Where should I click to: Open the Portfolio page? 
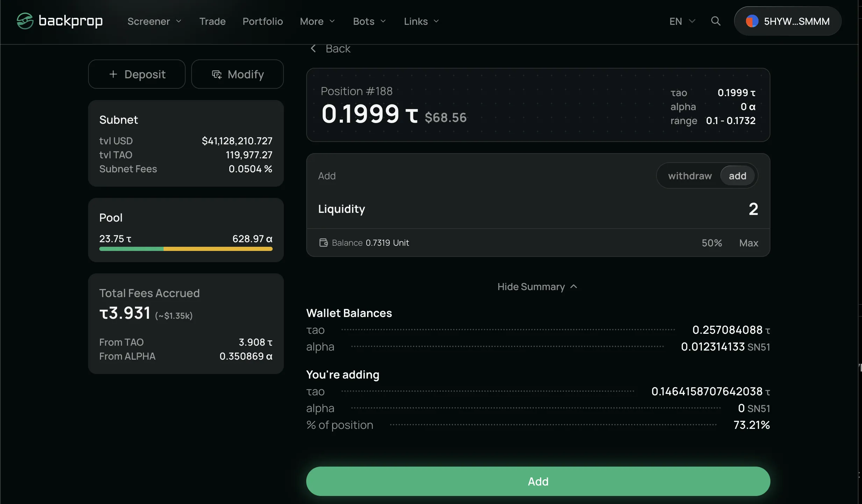click(x=263, y=21)
